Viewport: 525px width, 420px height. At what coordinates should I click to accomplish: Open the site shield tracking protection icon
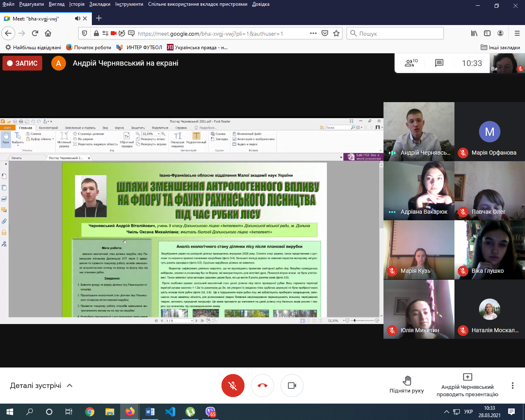[x=84, y=33]
